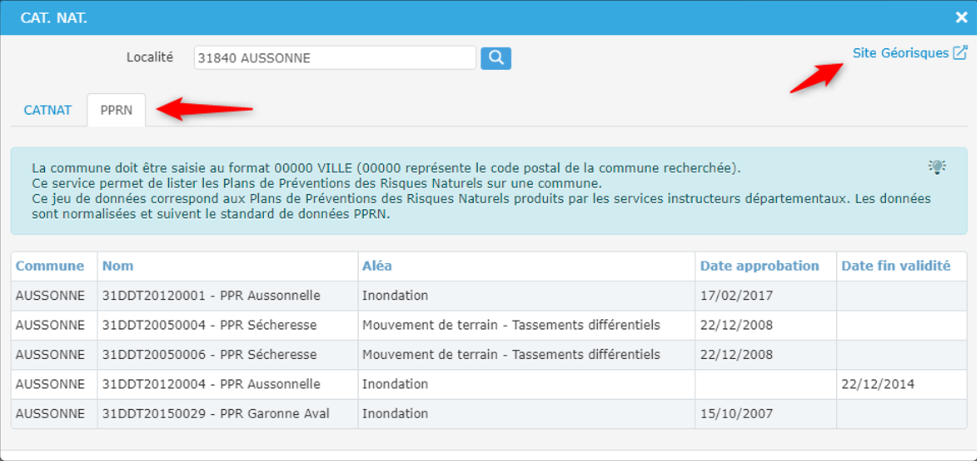Select row 31DDT20050004 - PPR Sécheresse
Image resolution: width=977 pixels, height=461 pixels.
click(x=209, y=325)
